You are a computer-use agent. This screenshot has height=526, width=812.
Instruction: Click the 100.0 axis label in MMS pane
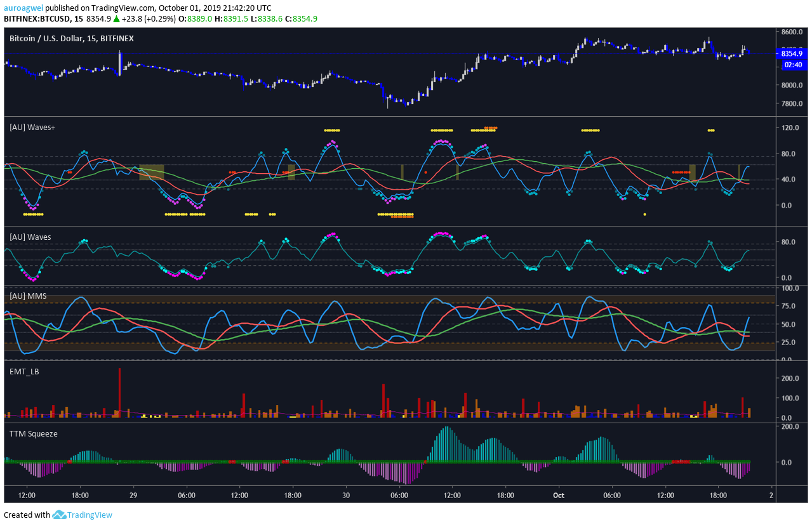tap(790, 289)
